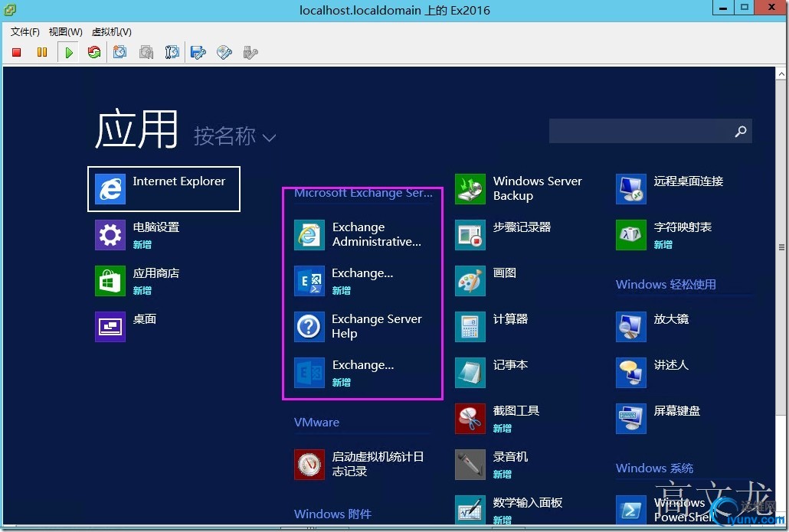Start 放大镜 (Magnifier)
Image resolution: width=789 pixels, height=532 pixels.
coord(653,326)
